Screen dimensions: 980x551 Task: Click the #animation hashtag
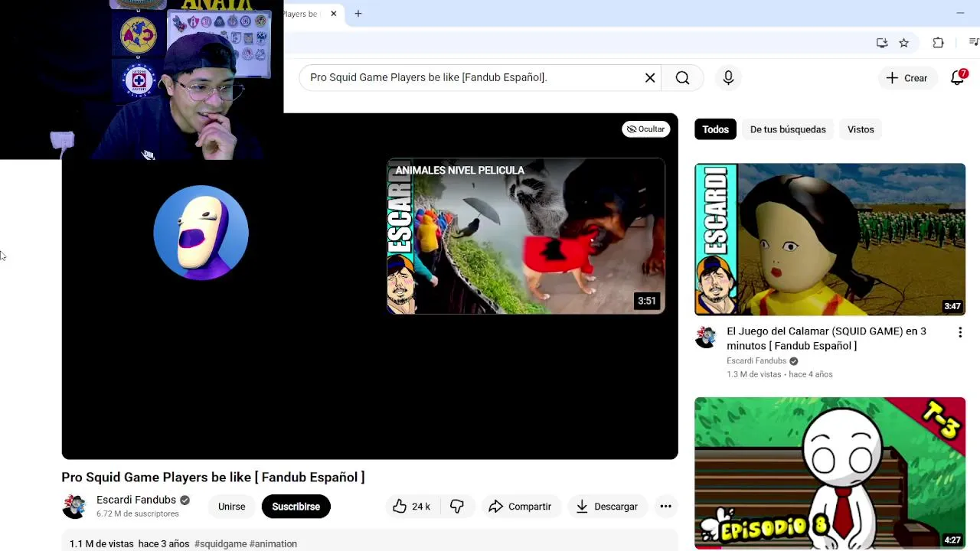click(x=273, y=544)
